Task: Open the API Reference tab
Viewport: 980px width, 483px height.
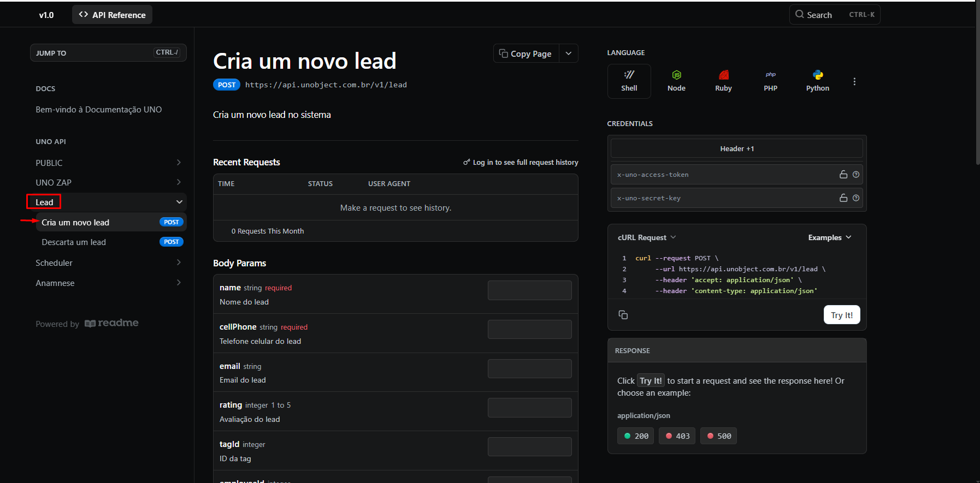Action: [x=112, y=15]
